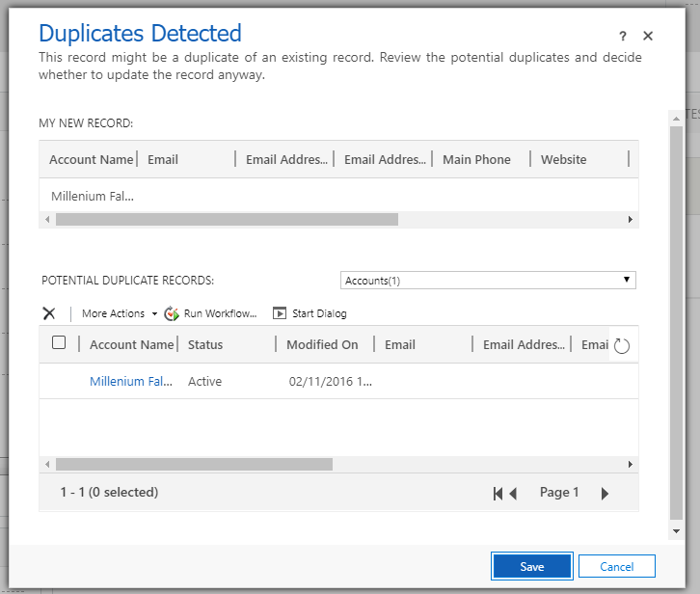Click Millenium Fal... in My New Record
The image size is (700, 594).
tap(93, 196)
